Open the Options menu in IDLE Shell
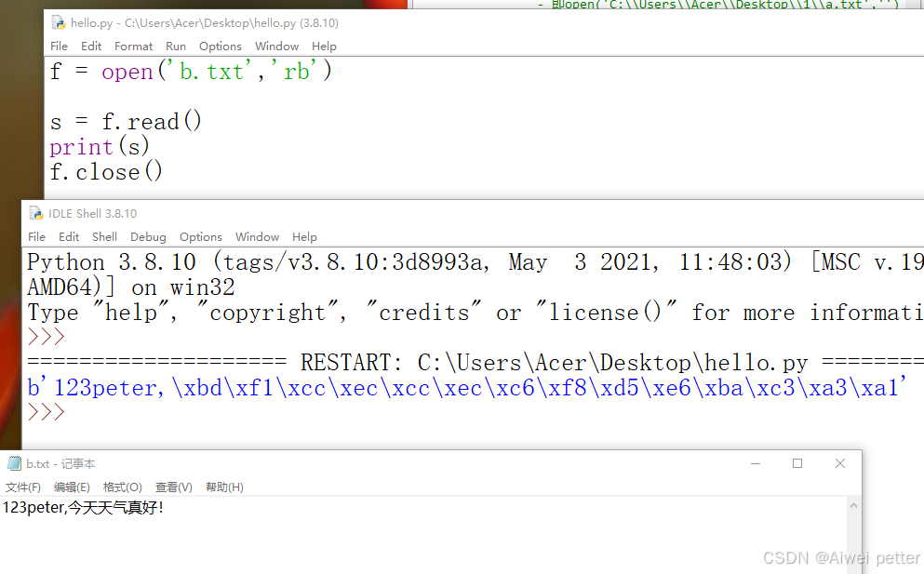This screenshot has width=924, height=574. [x=200, y=236]
